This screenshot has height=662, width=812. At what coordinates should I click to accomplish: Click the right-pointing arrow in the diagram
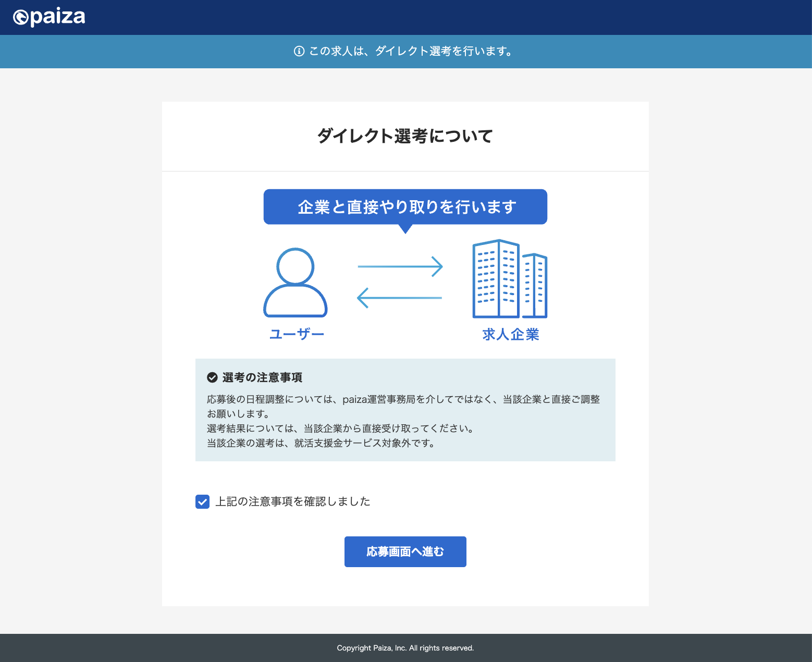click(400, 266)
